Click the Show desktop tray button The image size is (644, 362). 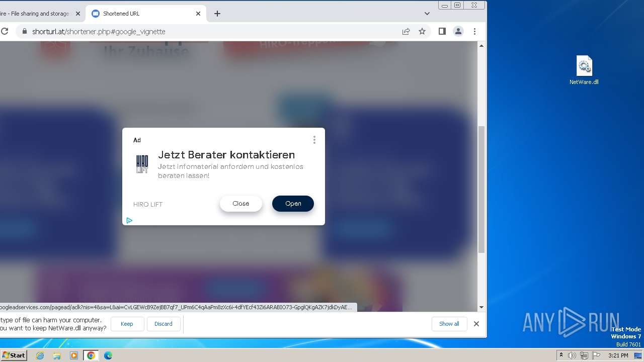coord(638,355)
